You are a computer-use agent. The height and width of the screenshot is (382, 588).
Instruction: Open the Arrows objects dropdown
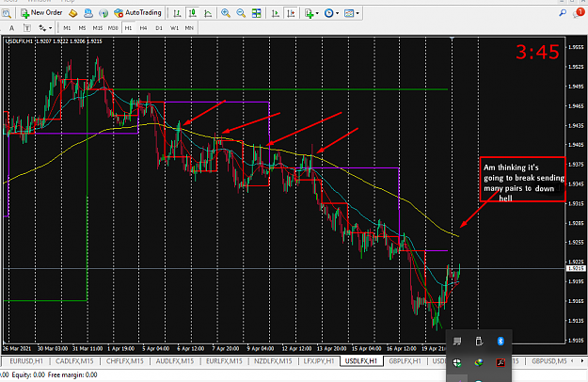pos(45,28)
